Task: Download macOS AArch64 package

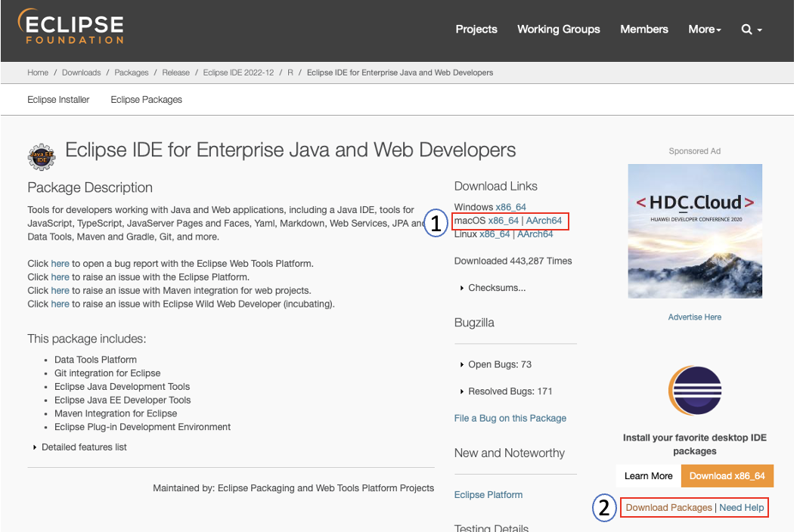Action: (x=544, y=221)
